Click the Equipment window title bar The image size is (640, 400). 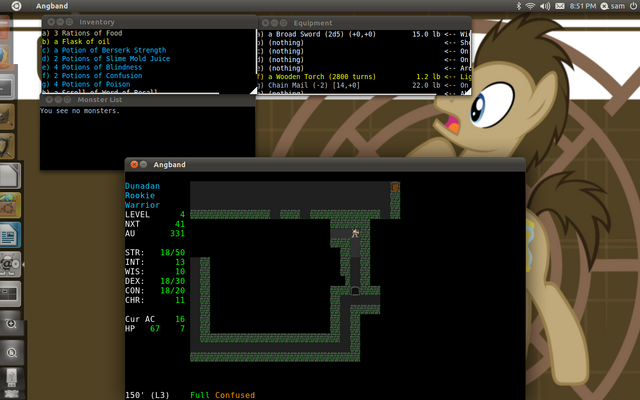point(364,23)
